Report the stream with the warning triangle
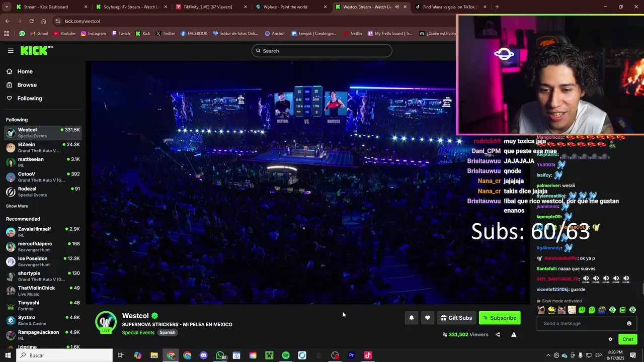644x362 pixels. tap(514, 334)
